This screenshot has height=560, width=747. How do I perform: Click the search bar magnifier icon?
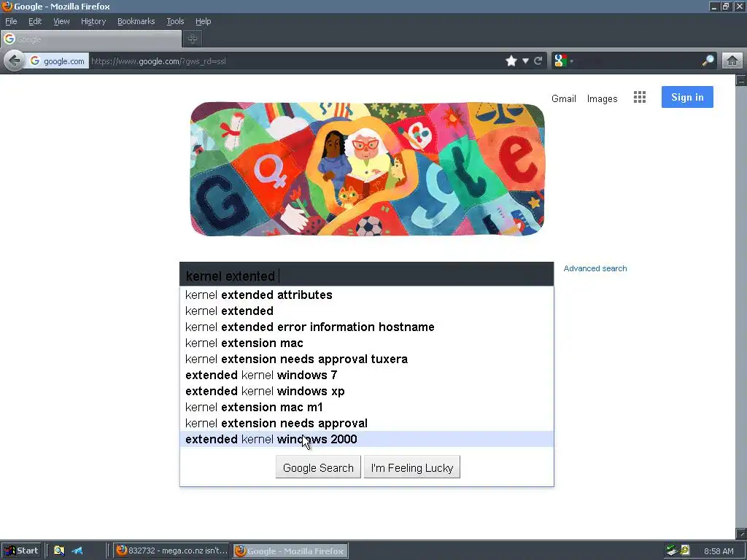coord(708,61)
